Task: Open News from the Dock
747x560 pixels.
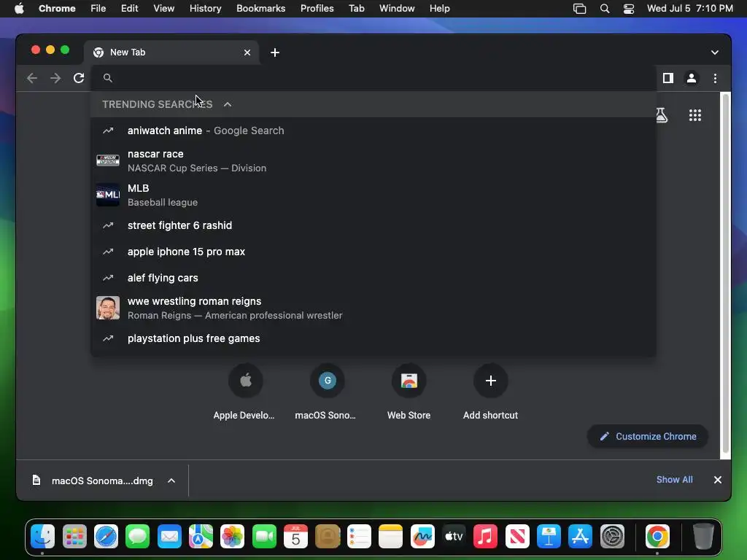Action: (x=517, y=537)
